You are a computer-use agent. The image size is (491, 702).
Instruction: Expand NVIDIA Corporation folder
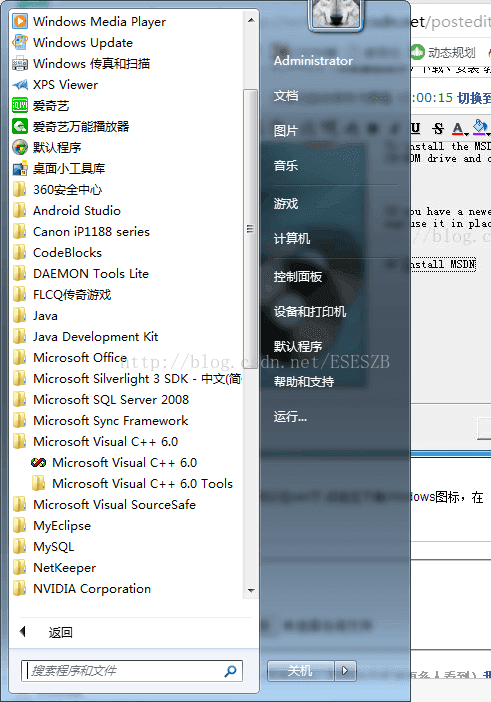click(x=92, y=589)
